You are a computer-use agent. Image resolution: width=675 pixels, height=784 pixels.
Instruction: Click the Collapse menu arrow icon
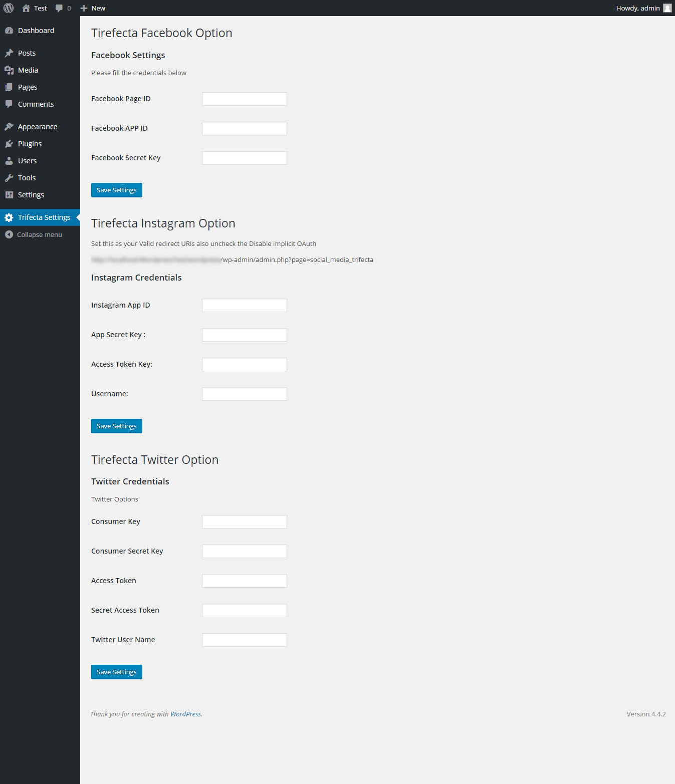click(9, 234)
